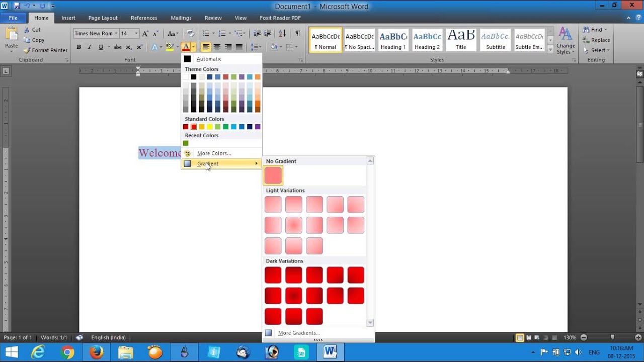Viewport: 644px width, 362px height.
Task: Click the zoom slider handle in status bar
Action: tap(612, 337)
